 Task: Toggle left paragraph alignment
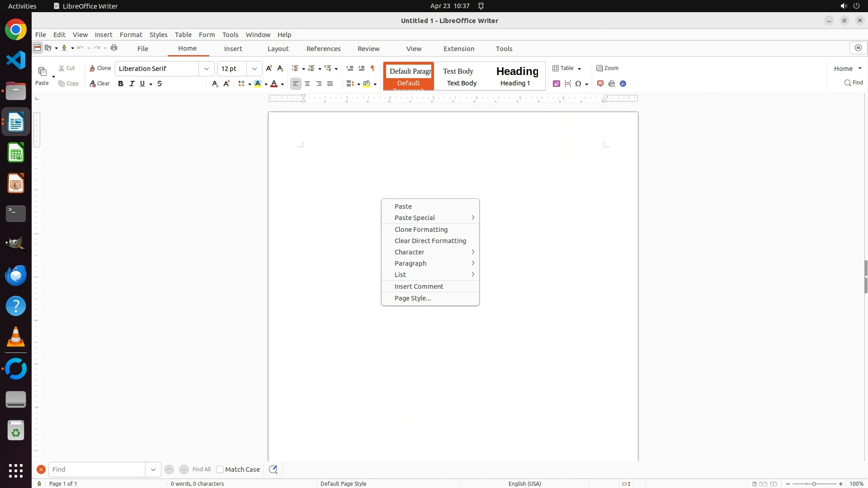coord(296,84)
